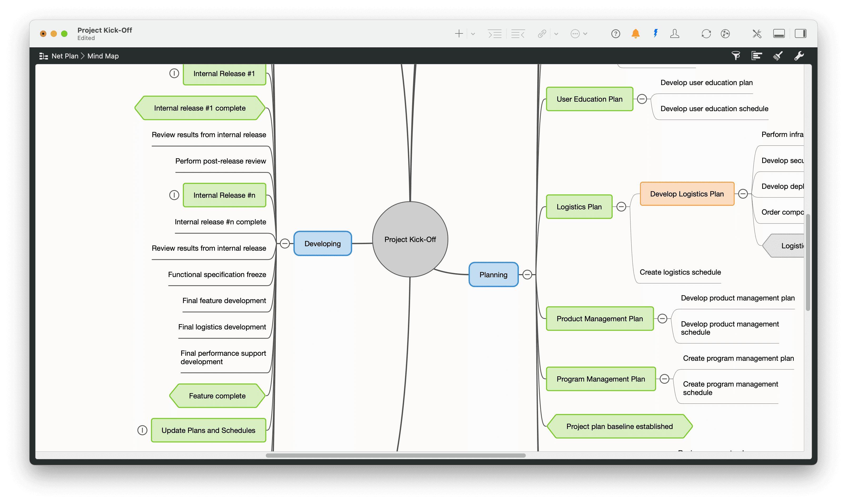847x504 pixels.
Task: Sync the project using the circular arrows icon
Action: pos(707,34)
